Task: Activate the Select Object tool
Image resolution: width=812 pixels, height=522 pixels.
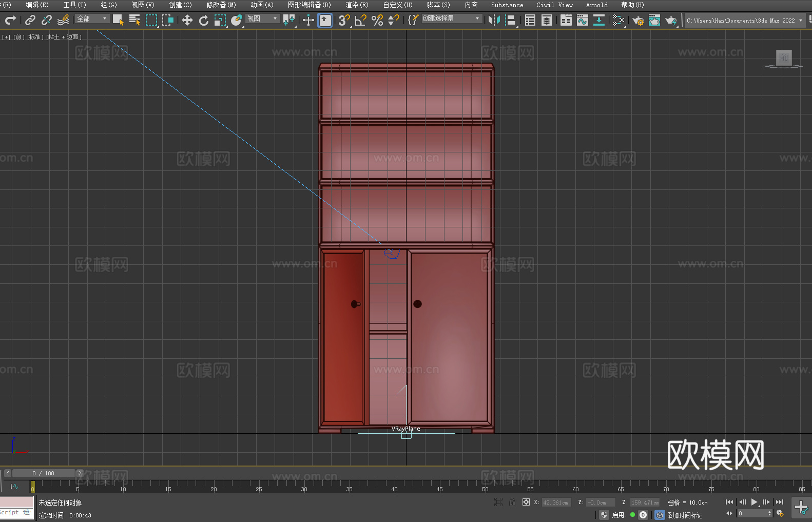Action: (118, 20)
